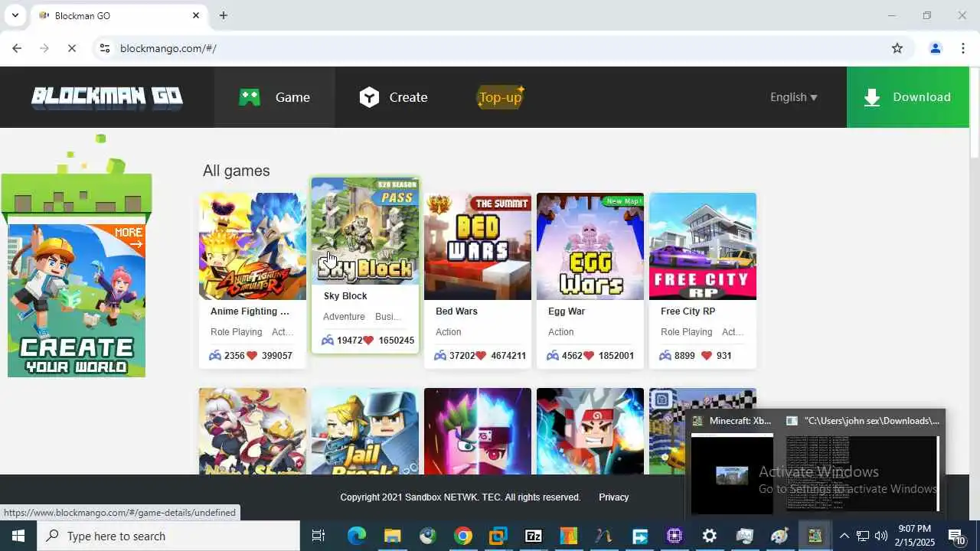Open File Explorer from the taskbar
Screen dimensions: 980x551
click(392, 536)
